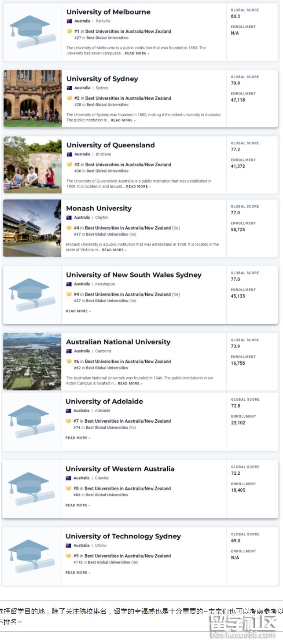283x644 pixels.
Task: Open the Monash University title link
Action: click(x=99, y=209)
